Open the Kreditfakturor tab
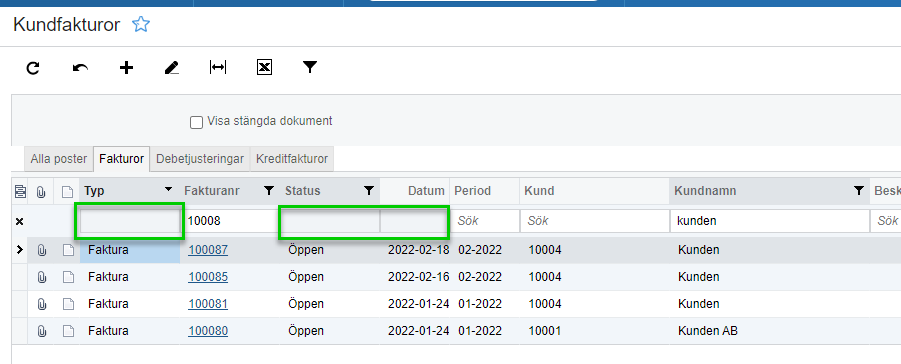The height and width of the screenshot is (364, 901). [292, 159]
